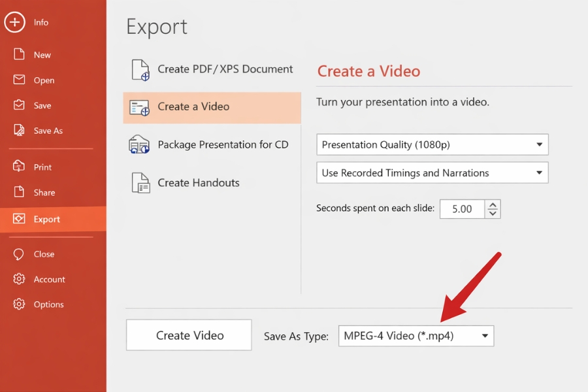
Task: Click the Create Handouts icon
Action: (139, 183)
